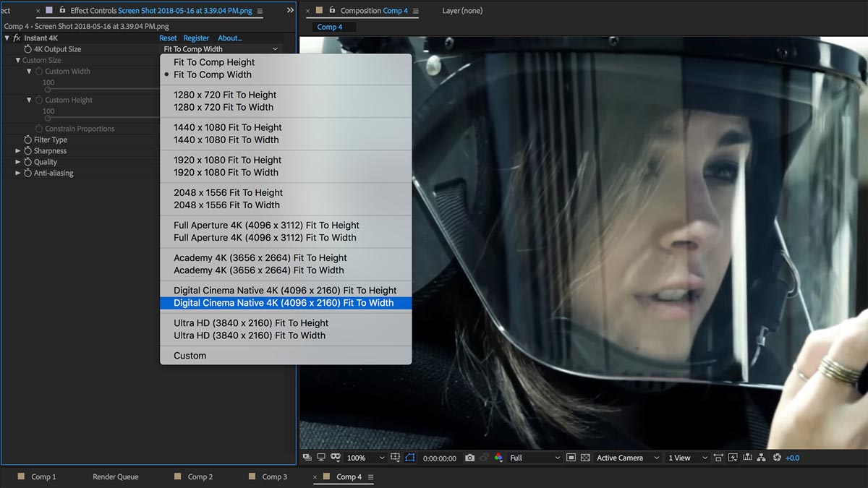Click the Fast Previews lightning icon
Screen dimensions: 868x488
click(x=733, y=458)
